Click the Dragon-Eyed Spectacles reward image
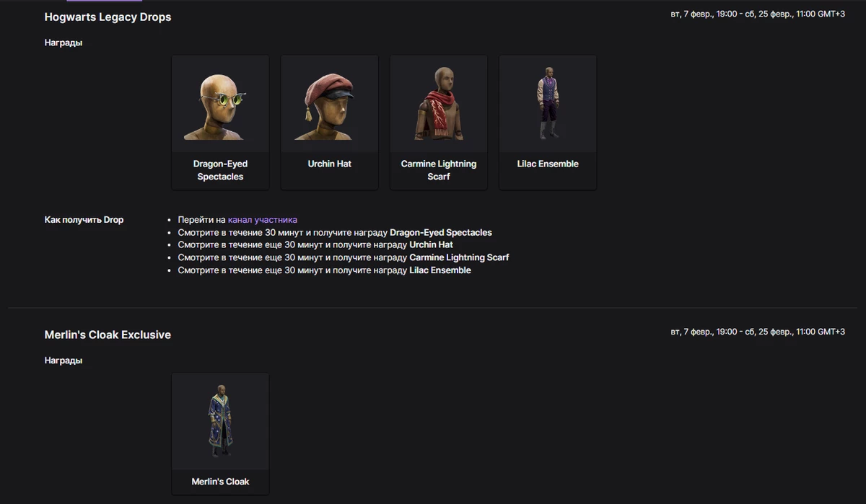This screenshot has width=866, height=504. 220,104
